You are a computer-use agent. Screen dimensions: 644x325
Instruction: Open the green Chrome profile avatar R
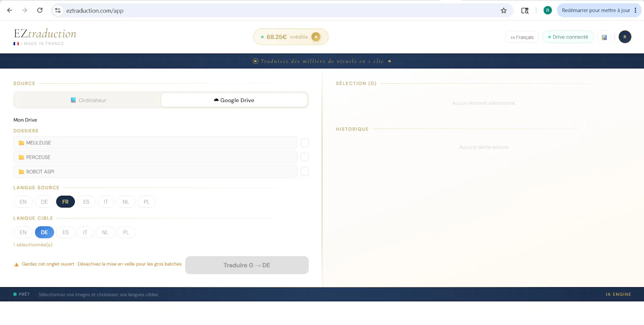pos(547,10)
